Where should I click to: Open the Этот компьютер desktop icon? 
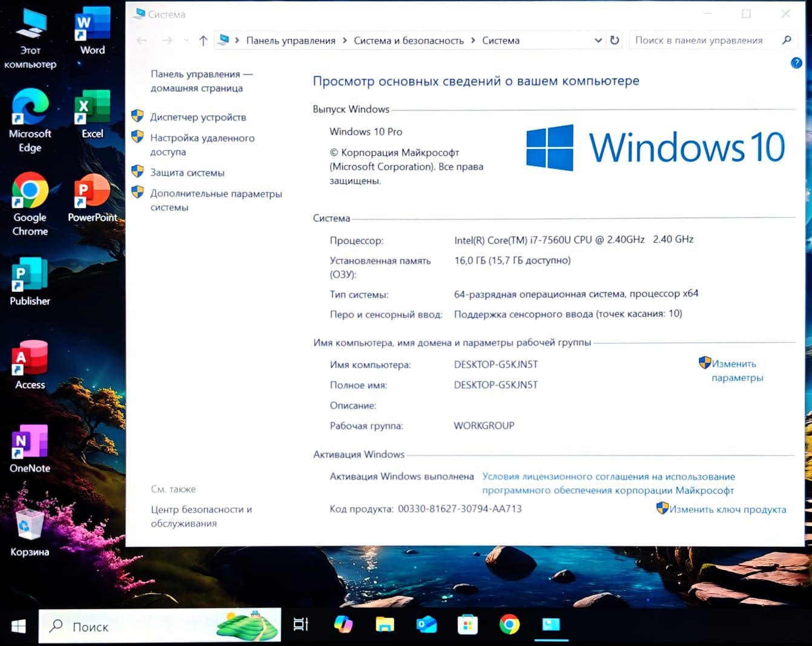tap(30, 38)
